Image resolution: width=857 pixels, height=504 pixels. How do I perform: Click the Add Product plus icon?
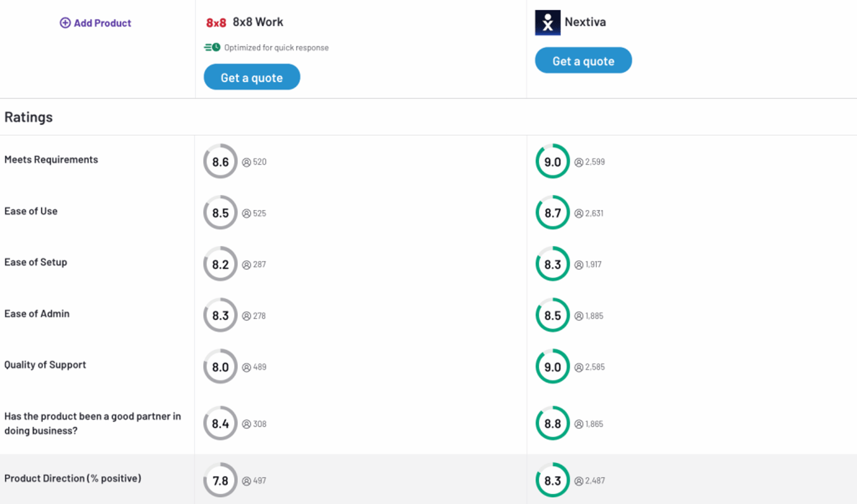coord(65,23)
